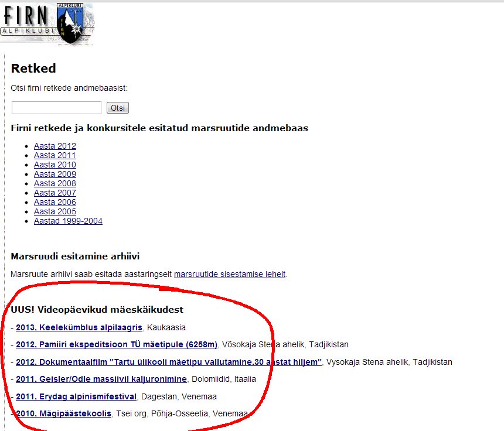
Task: Open 2011 Erydag alpinismifestival link
Action: pos(76,396)
